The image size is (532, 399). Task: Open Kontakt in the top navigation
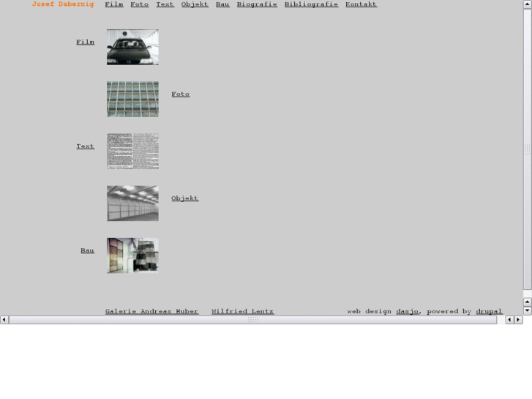pos(361,4)
